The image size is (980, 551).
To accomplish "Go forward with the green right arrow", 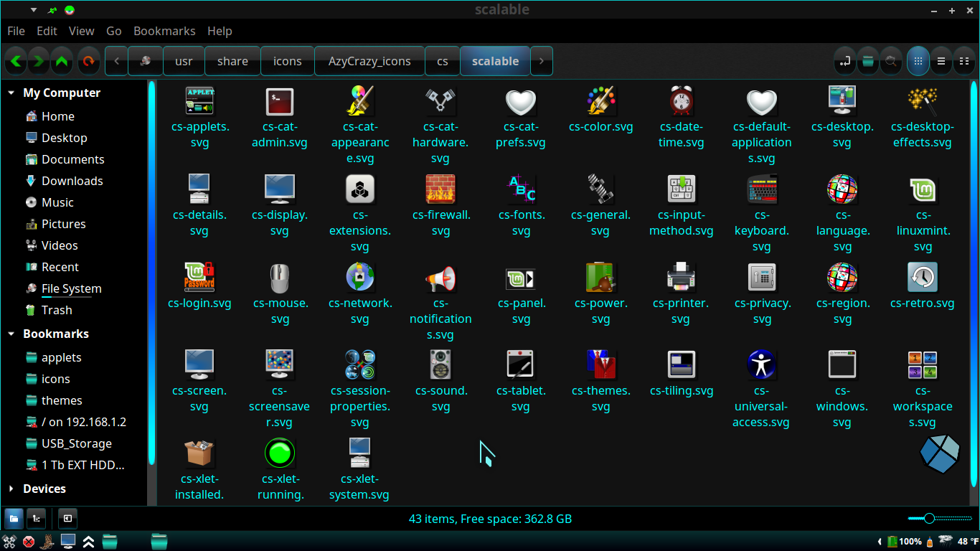I will 39,61.
